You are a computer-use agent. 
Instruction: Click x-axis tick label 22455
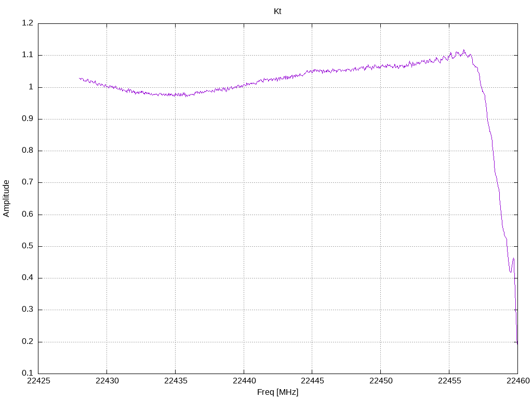449,381
